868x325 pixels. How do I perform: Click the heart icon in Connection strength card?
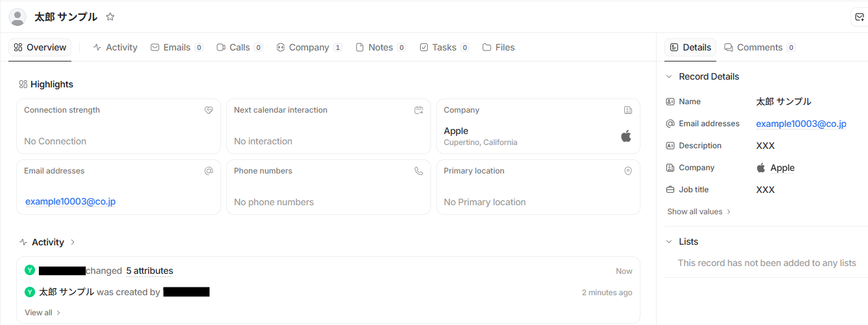pos(209,110)
